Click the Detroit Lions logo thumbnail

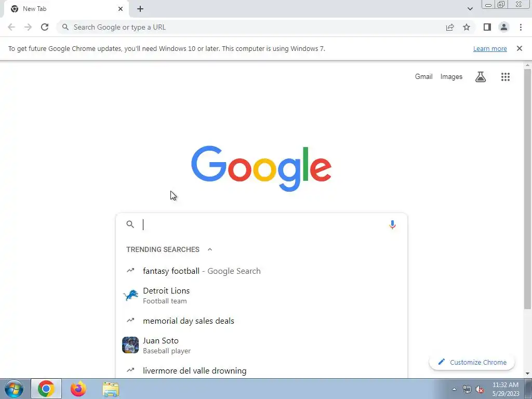[x=130, y=296]
